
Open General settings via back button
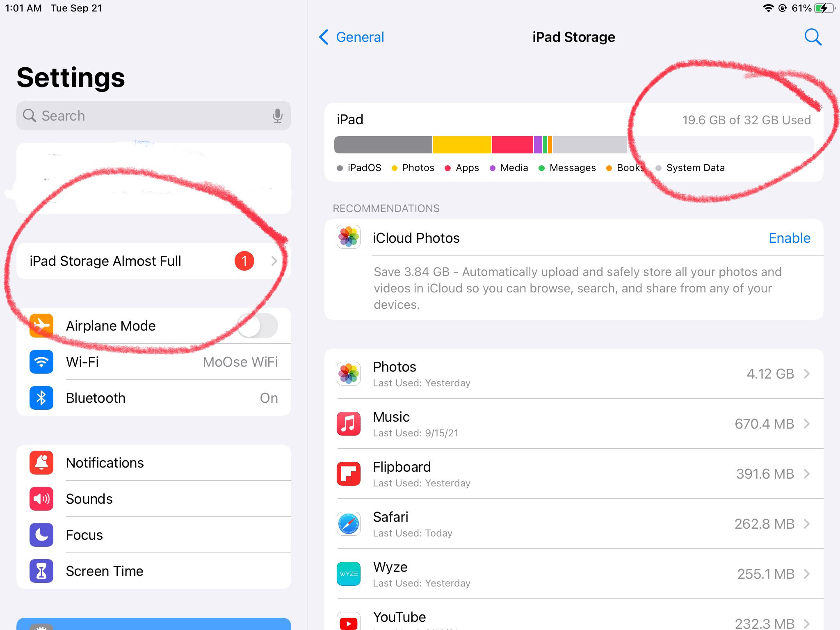[351, 37]
